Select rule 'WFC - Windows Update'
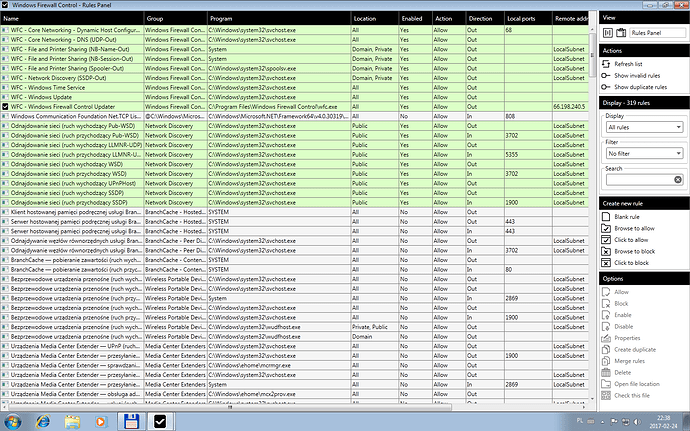The width and height of the screenshot is (690, 431). pyautogui.click(x=294, y=97)
